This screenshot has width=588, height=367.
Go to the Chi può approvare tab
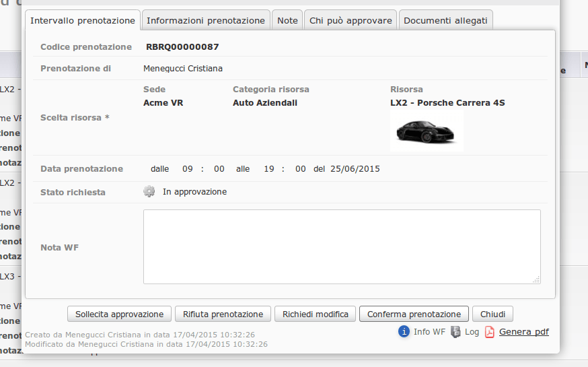351,21
